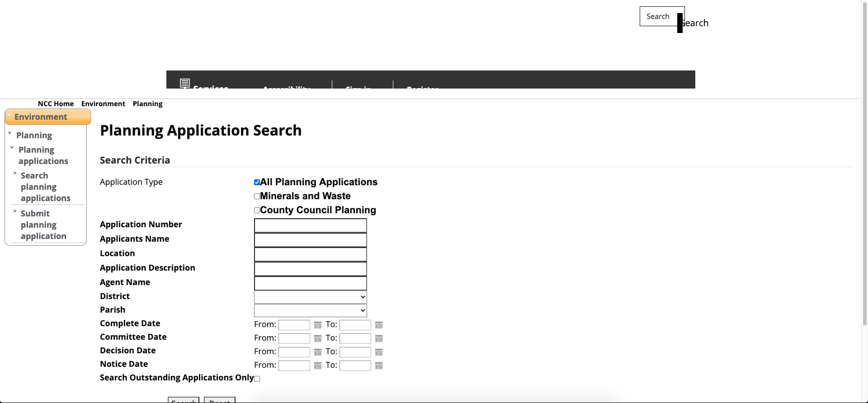Tick the County Council Planning checkbox
Viewport: 868px width, 403px height.
point(257,211)
